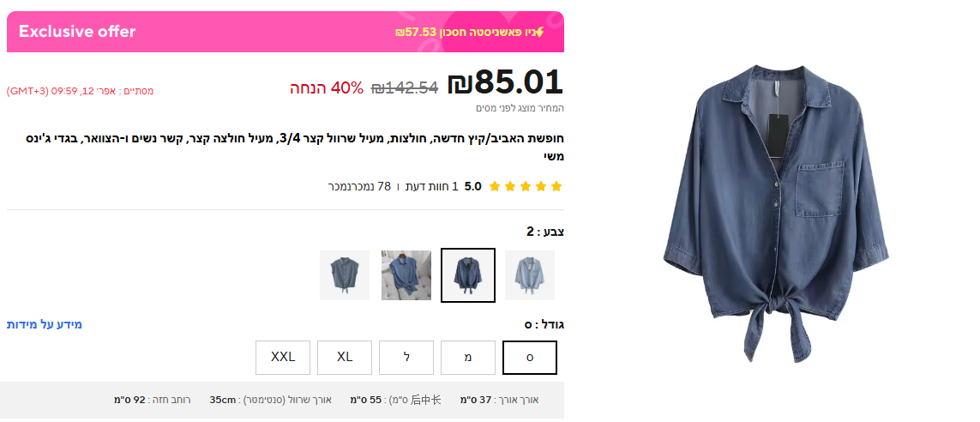This screenshot has height=422, width=980.
Task: Choose the מ size option
Action: click(x=468, y=358)
